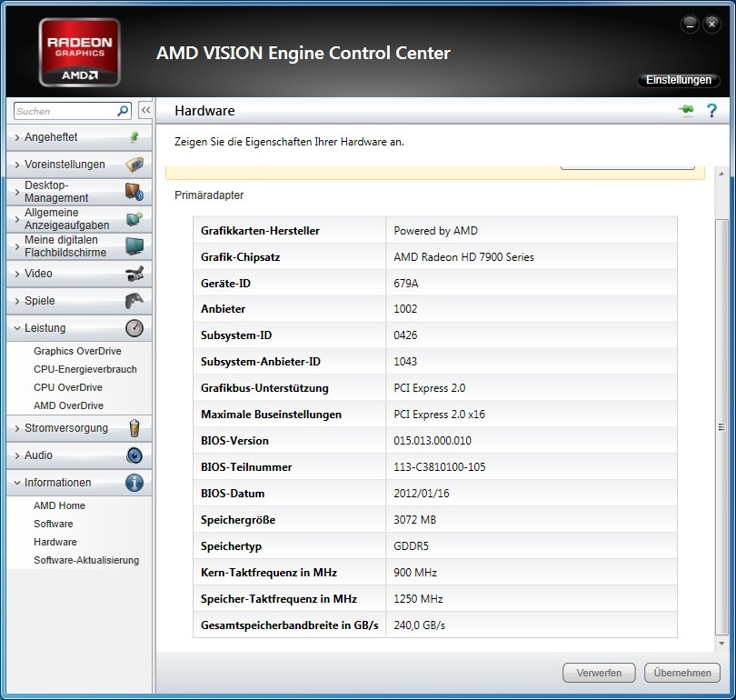This screenshot has height=700, width=736.
Task: Open AMD Home page
Action: point(59,505)
